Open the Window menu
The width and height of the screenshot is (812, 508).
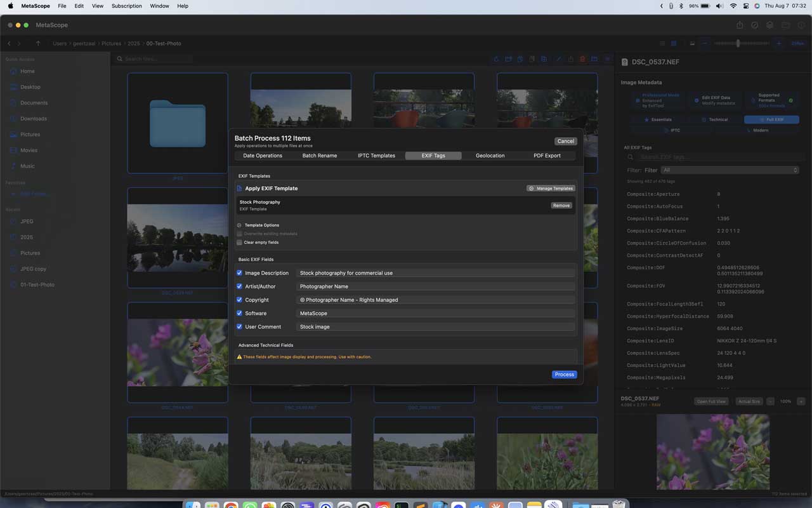159,6
